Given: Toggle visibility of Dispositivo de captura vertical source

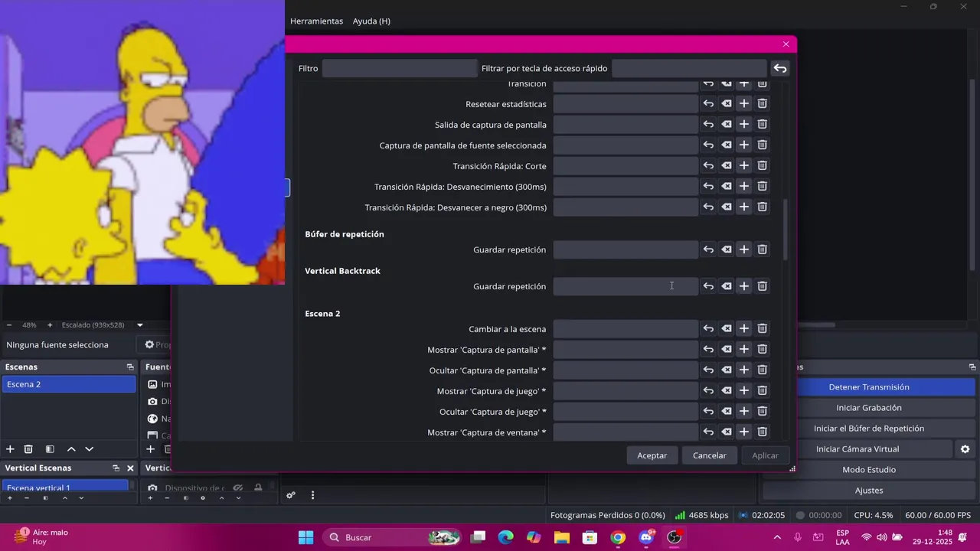Looking at the screenshot, I should pyautogui.click(x=238, y=487).
